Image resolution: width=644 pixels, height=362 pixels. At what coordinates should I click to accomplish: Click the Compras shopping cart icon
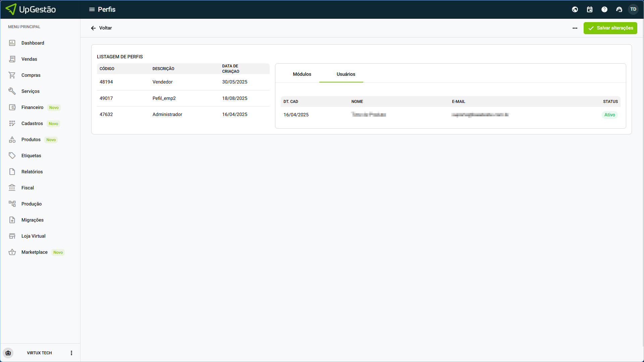pyautogui.click(x=12, y=75)
